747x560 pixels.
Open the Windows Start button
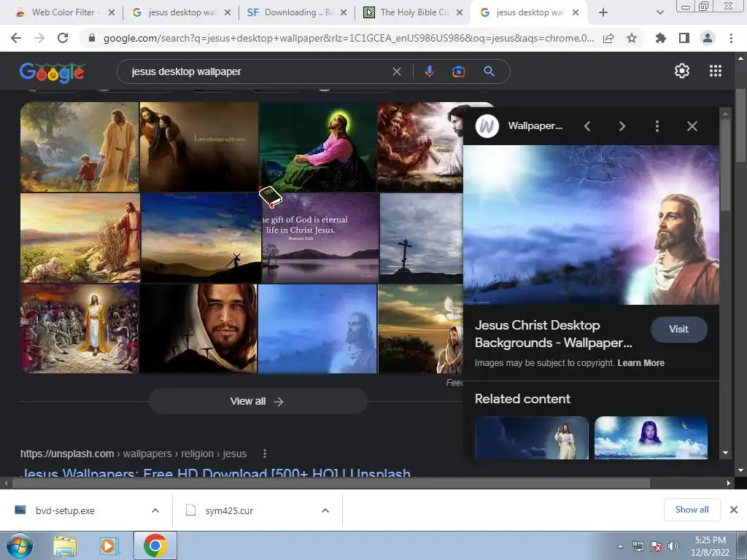pos(19,545)
